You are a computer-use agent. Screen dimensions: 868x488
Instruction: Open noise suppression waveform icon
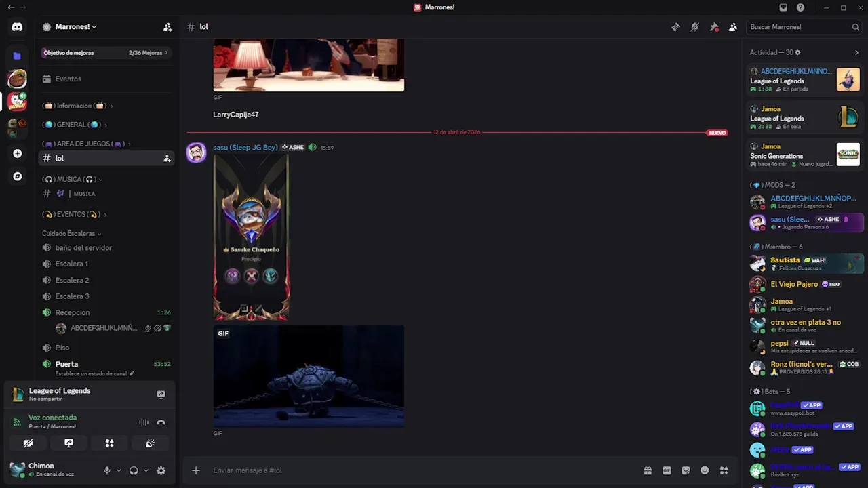tap(144, 422)
